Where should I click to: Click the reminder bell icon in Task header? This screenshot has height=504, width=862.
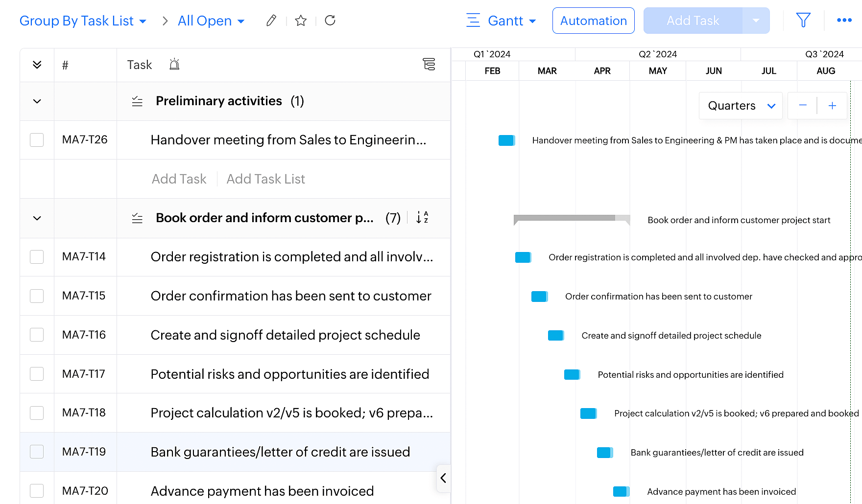(x=174, y=65)
